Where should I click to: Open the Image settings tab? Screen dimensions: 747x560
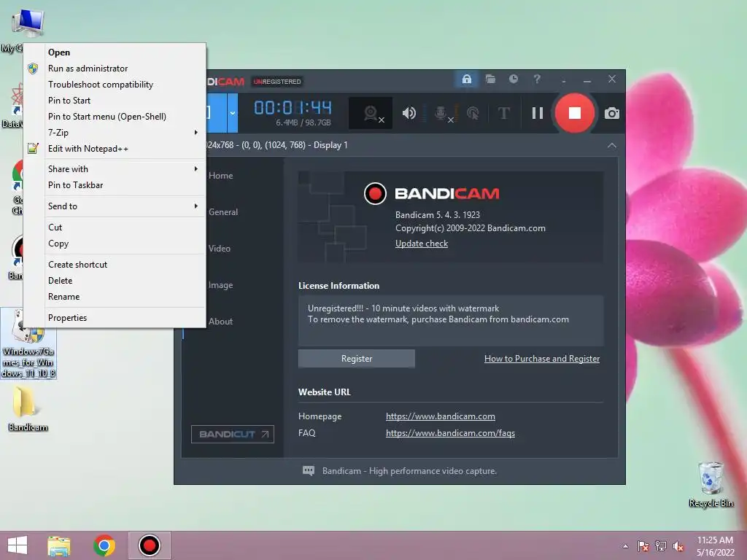tap(220, 285)
